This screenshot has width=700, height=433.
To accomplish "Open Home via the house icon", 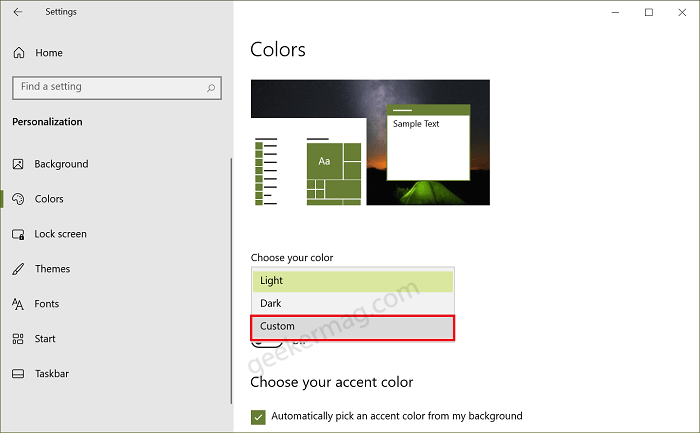I will (x=19, y=53).
